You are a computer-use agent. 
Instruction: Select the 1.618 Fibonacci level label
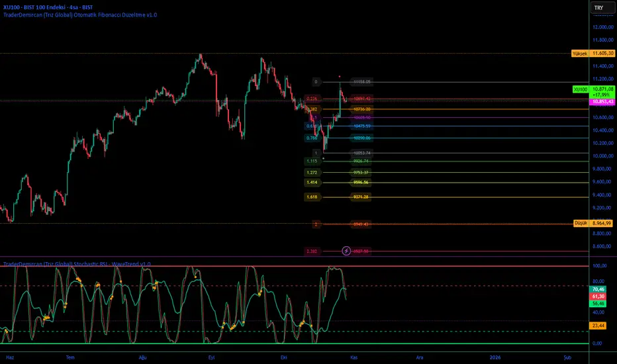coord(312,197)
